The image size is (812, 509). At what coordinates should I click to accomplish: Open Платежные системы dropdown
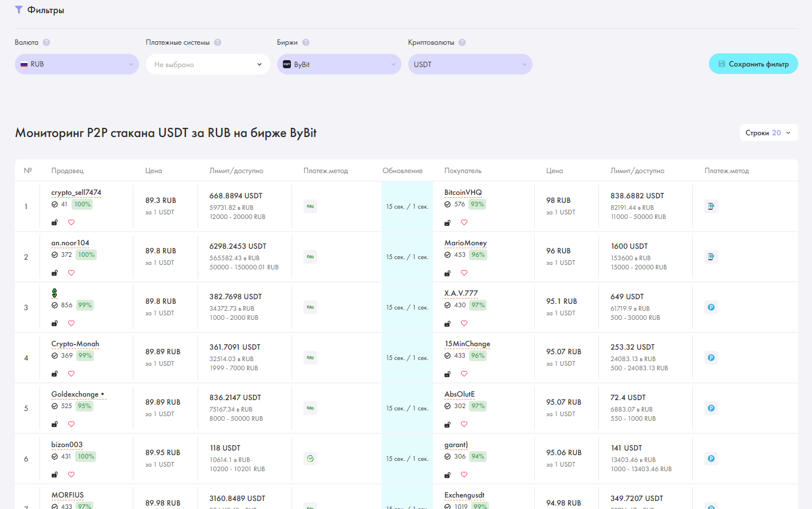[208, 64]
